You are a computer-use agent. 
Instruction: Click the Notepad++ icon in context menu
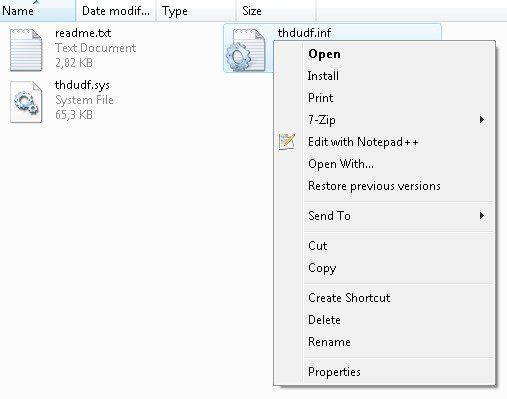[x=287, y=142]
